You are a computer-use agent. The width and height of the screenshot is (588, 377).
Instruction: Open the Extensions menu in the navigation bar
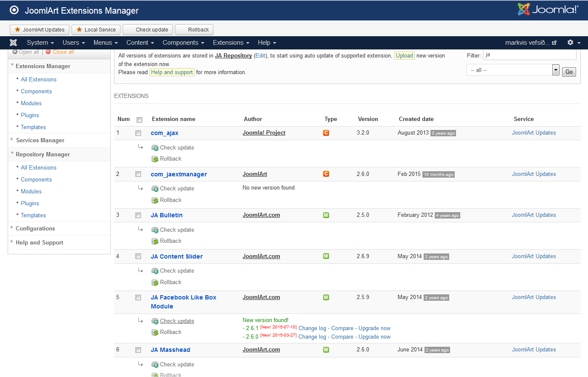click(231, 43)
